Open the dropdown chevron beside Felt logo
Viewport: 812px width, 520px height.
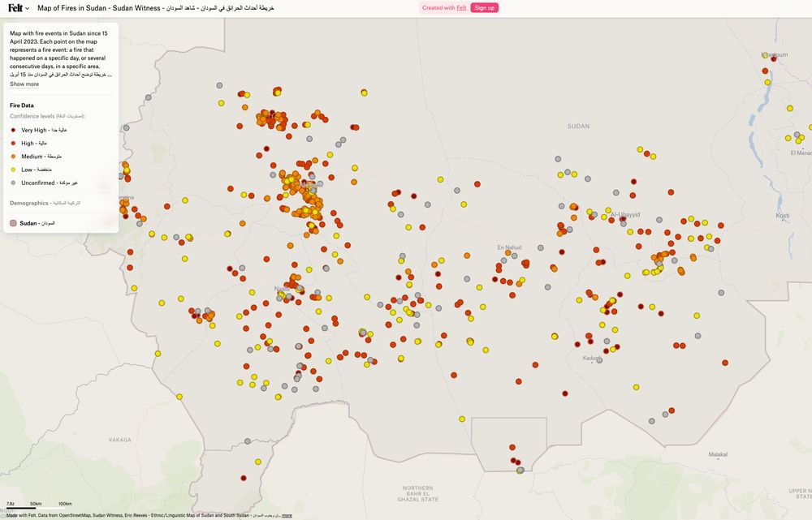pyautogui.click(x=28, y=8)
